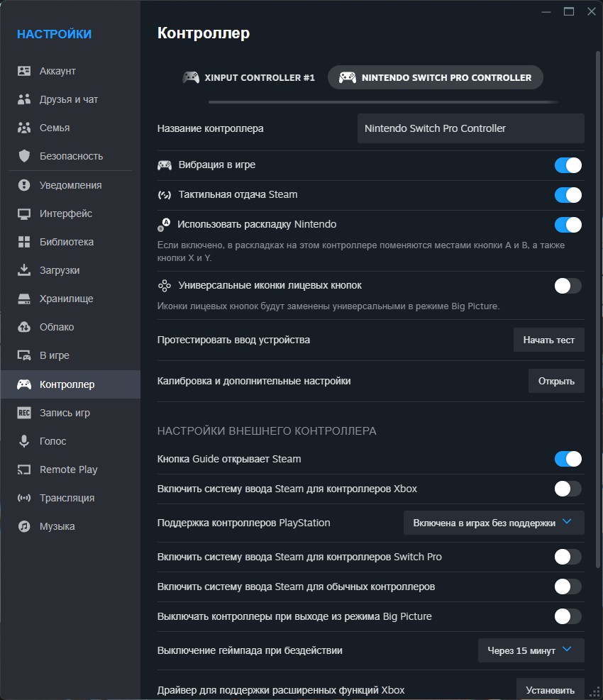This screenshot has width=603, height=700.
Task: Open Загрузки settings section
Action: (70, 270)
